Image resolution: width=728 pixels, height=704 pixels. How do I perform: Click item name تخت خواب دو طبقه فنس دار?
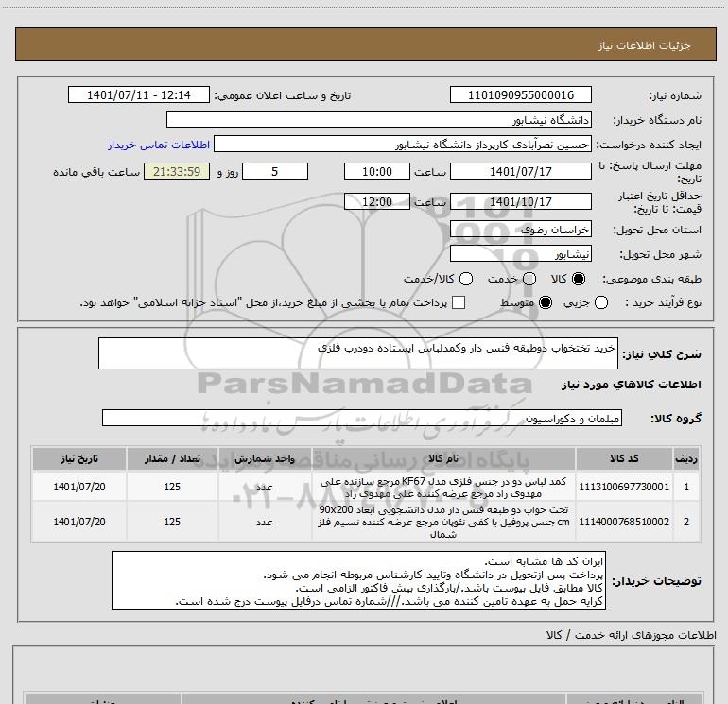442,522
